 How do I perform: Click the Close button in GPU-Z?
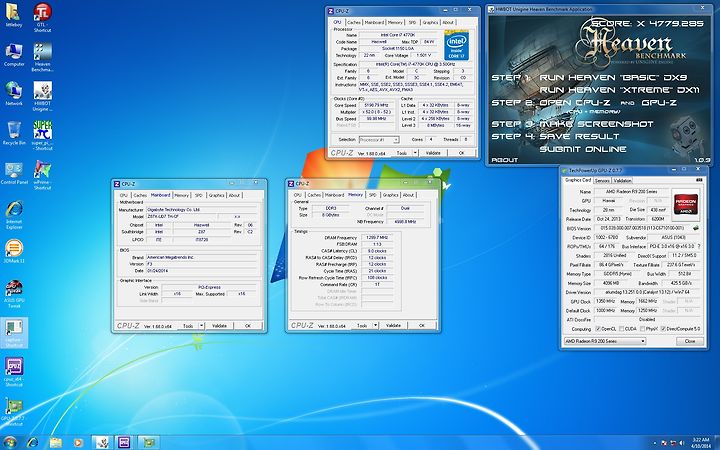[x=690, y=341]
